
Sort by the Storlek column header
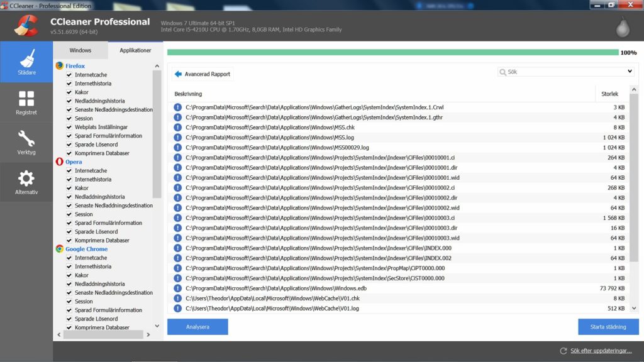(611, 94)
